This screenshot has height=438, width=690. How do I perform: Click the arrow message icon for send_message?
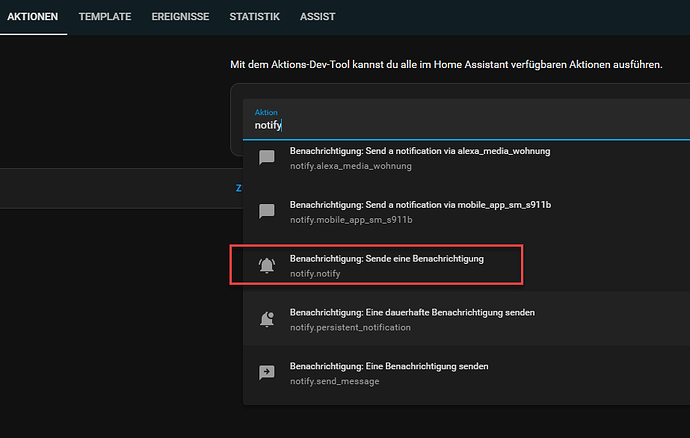point(267,372)
